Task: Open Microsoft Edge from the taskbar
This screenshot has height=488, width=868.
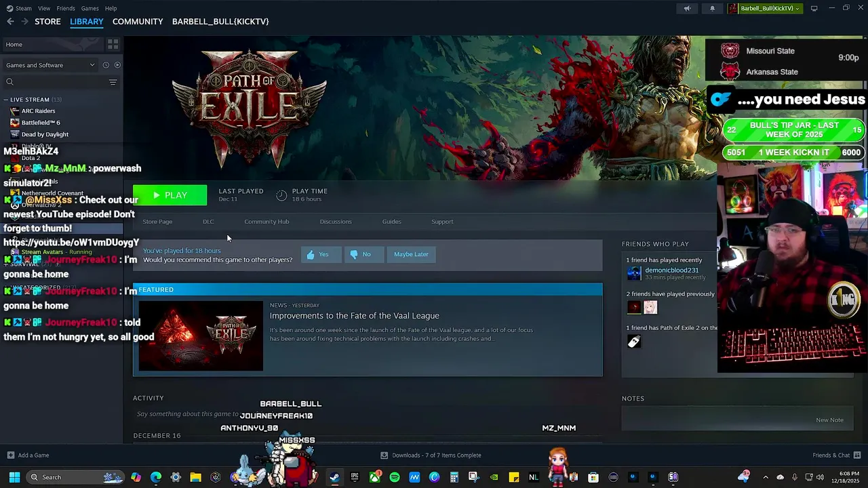Action: pos(156,477)
